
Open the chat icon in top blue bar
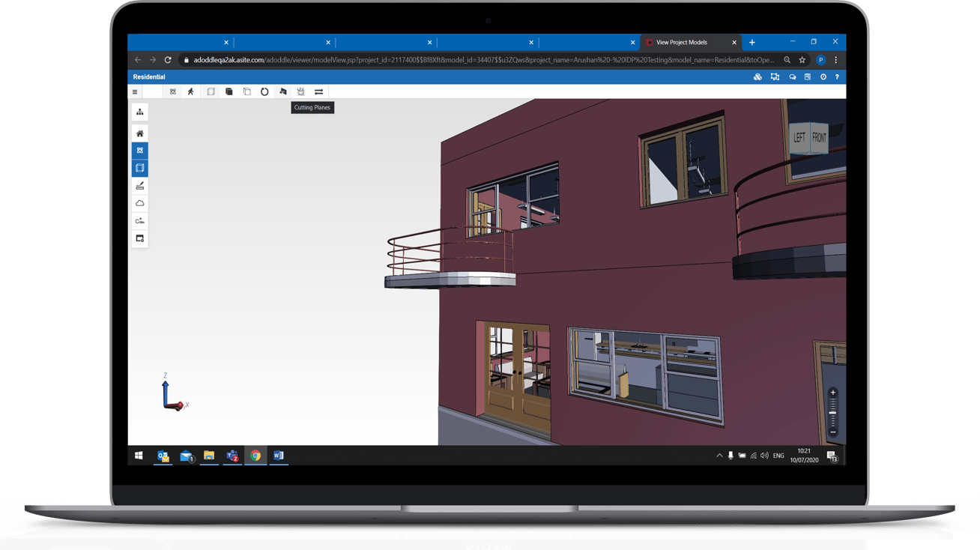coord(791,76)
